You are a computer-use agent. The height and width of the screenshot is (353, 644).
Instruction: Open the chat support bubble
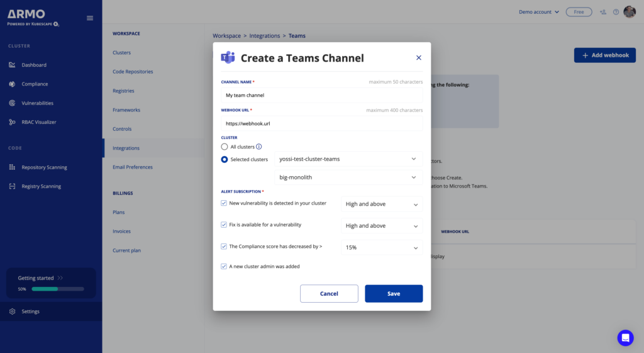[x=626, y=338]
